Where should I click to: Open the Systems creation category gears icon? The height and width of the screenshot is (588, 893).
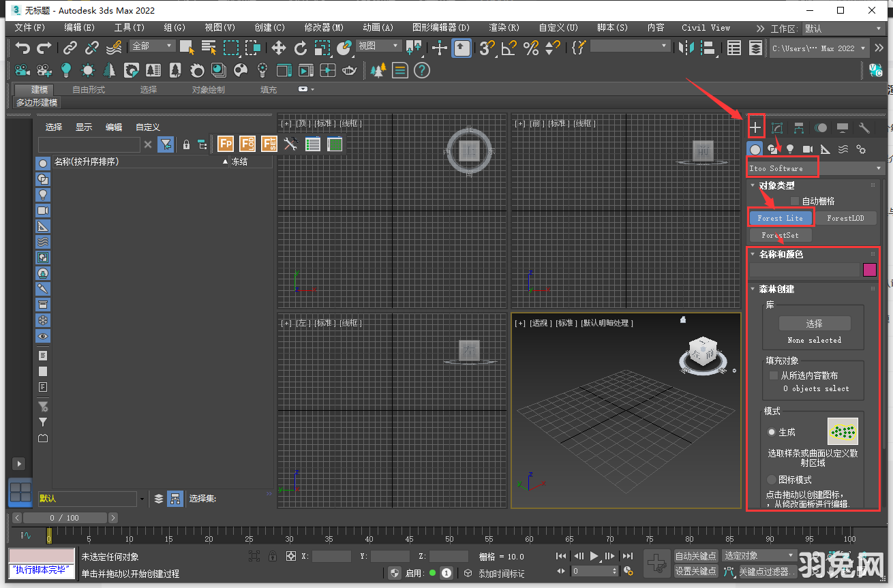[x=860, y=149]
